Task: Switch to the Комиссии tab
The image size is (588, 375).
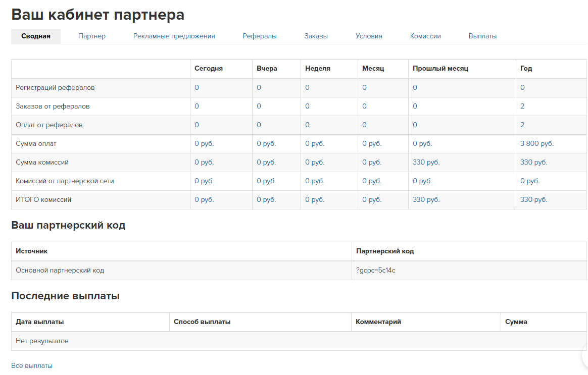Action: click(x=425, y=36)
